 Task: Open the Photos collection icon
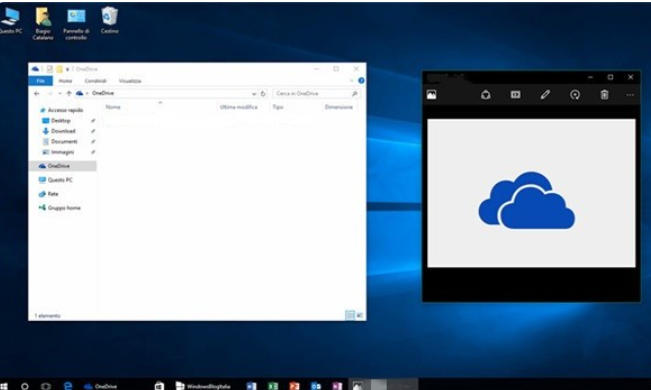pyautogui.click(x=432, y=95)
